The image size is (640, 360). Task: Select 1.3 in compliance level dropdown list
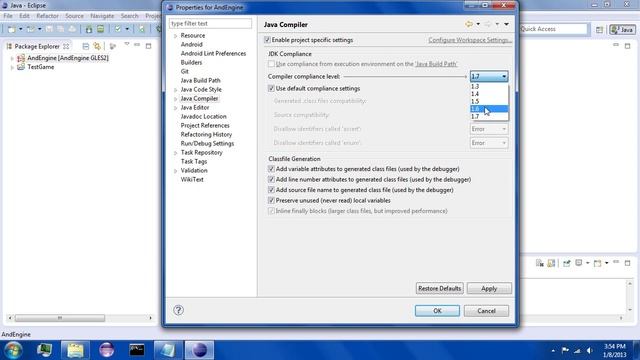pyautogui.click(x=489, y=87)
